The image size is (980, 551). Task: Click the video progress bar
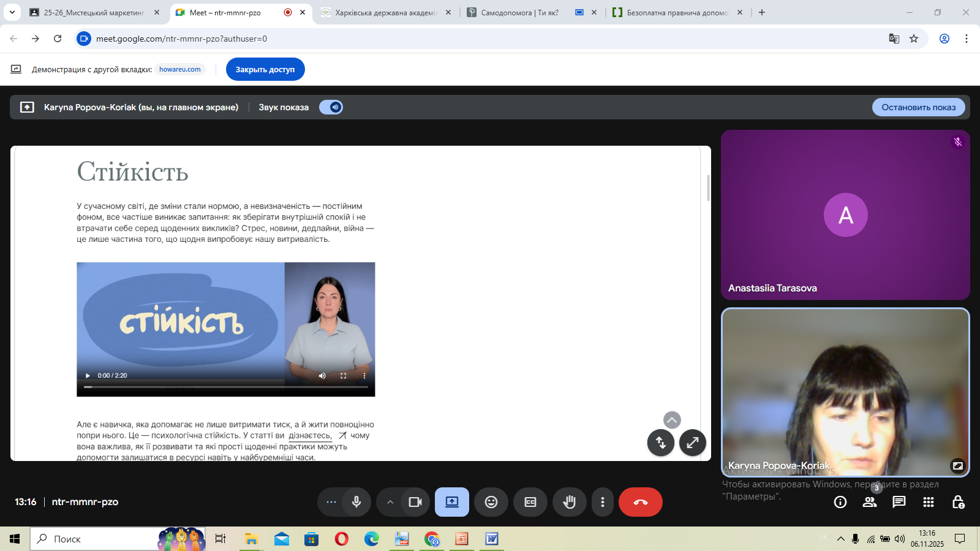[x=227, y=387]
